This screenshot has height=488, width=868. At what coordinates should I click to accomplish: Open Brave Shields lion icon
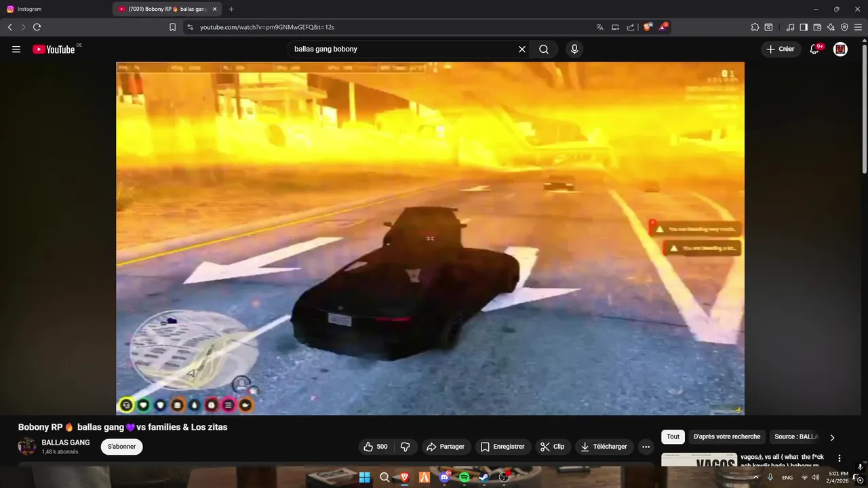click(648, 27)
